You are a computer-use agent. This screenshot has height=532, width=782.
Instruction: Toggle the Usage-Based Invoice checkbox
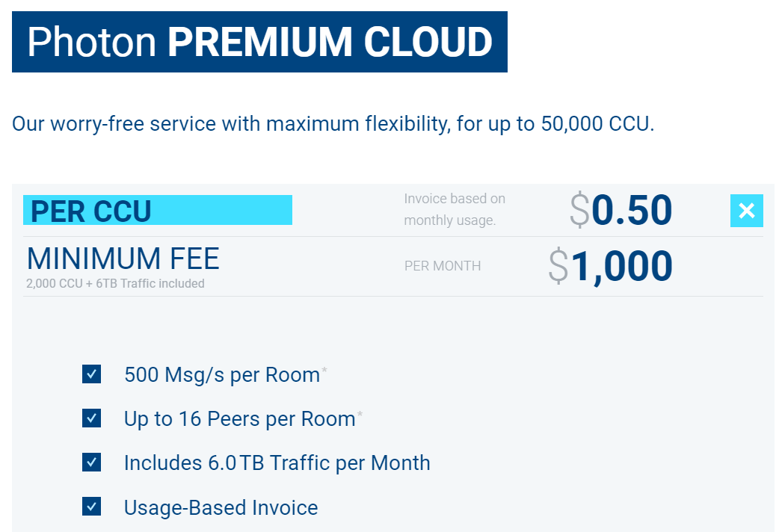tap(91, 507)
